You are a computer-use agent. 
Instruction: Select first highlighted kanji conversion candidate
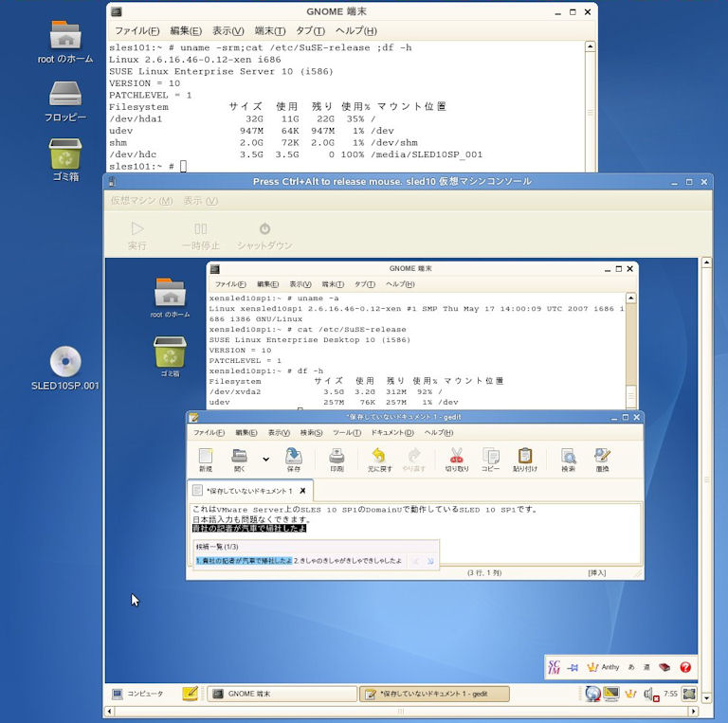(244, 561)
